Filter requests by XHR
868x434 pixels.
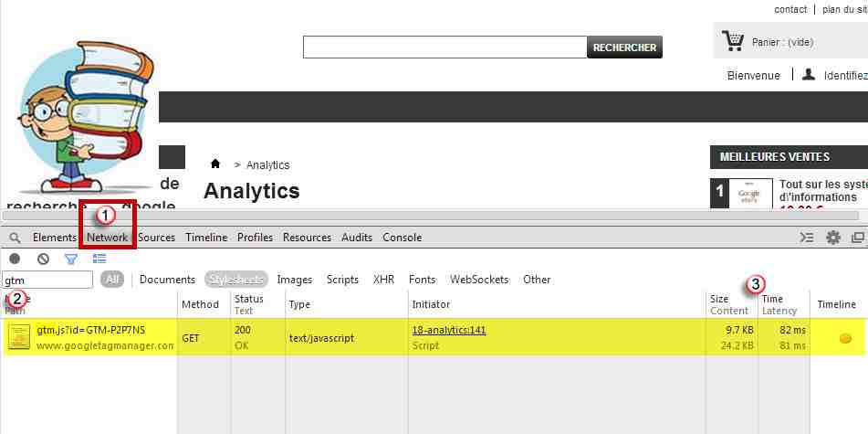pyautogui.click(x=383, y=280)
